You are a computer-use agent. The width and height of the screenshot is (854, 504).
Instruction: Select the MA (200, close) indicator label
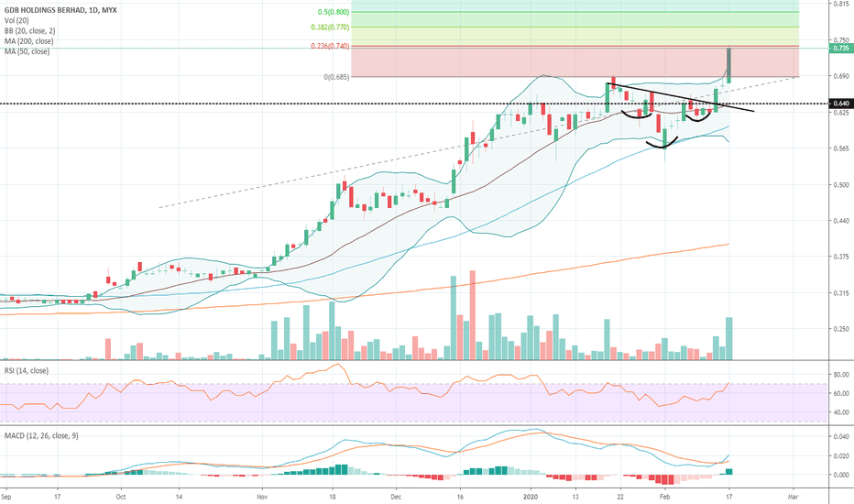(29, 41)
